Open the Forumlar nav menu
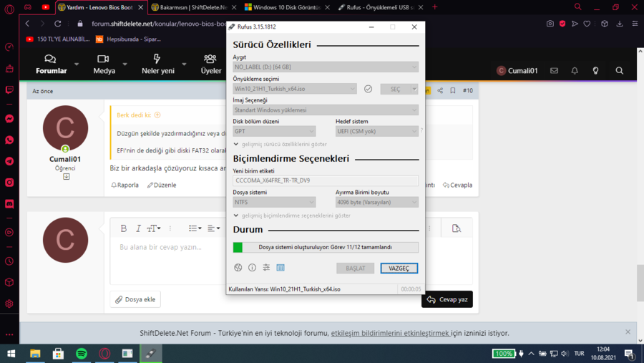Image resolution: width=644 pixels, height=363 pixels. (x=51, y=64)
